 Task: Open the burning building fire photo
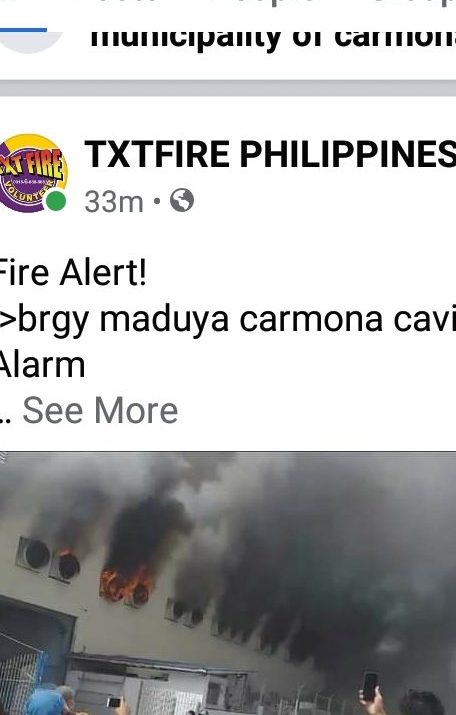pos(228,583)
